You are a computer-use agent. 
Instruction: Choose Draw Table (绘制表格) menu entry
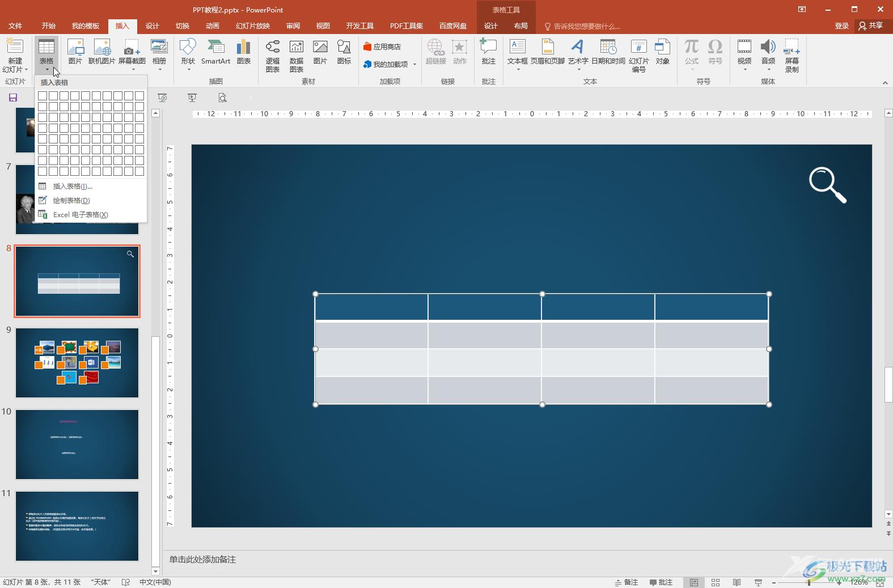[x=91, y=200]
